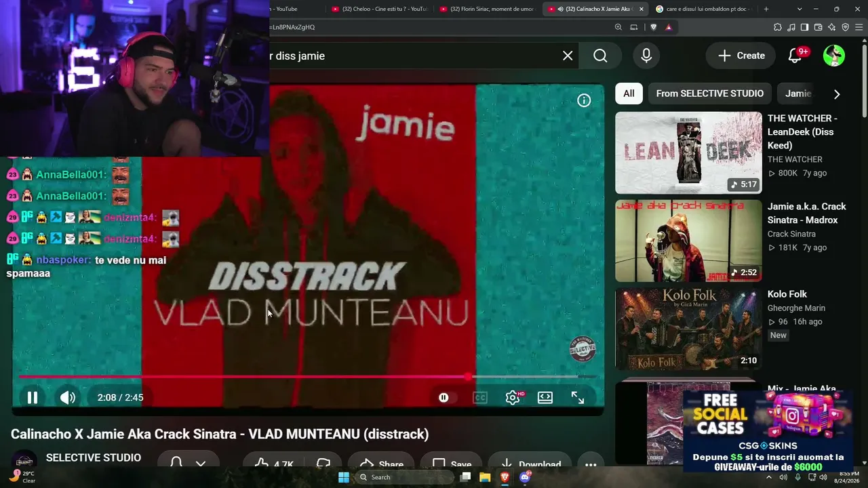Mute the video volume speaker icon

click(x=68, y=398)
